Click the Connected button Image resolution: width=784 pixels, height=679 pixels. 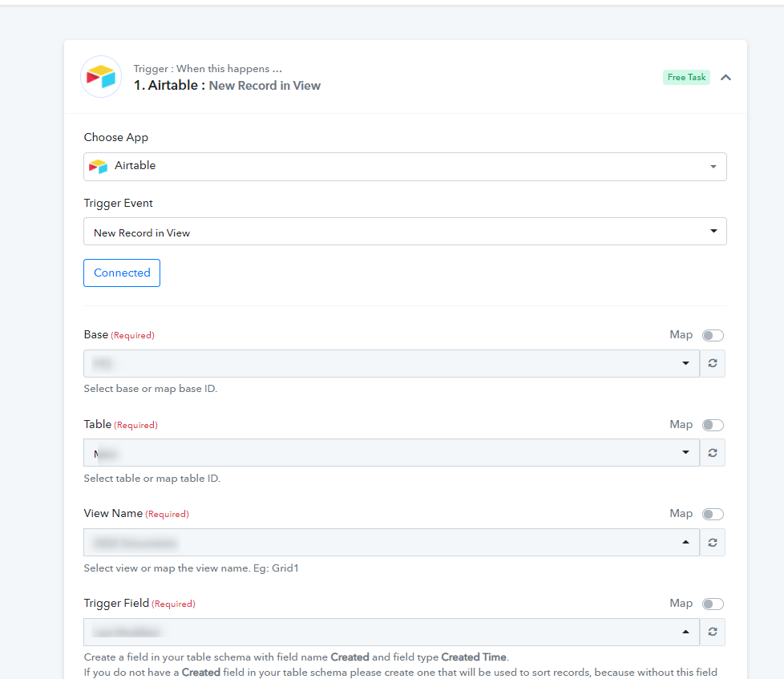coord(122,273)
